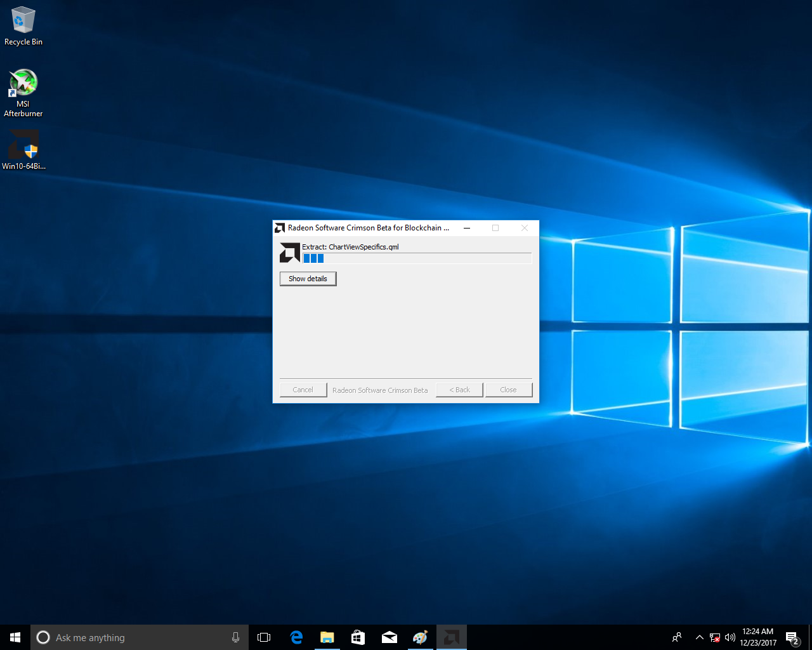
Task: Expand the hidden system tray icons chevron
Action: pos(699,637)
